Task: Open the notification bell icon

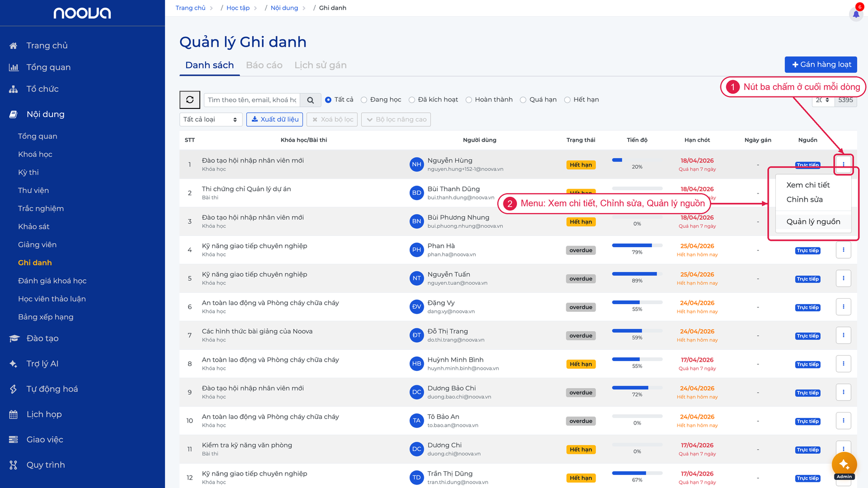Action: [x=856, y=14]
